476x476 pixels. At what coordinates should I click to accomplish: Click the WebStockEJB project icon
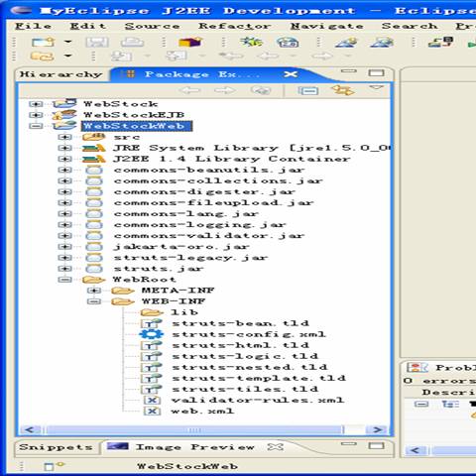pyautogui.click(x=64, y=115)
